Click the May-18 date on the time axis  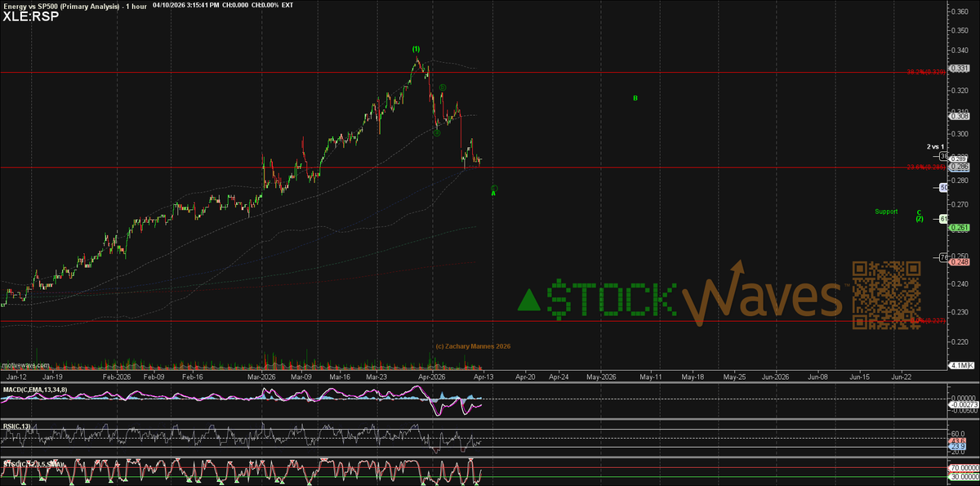tap(693, 377)
